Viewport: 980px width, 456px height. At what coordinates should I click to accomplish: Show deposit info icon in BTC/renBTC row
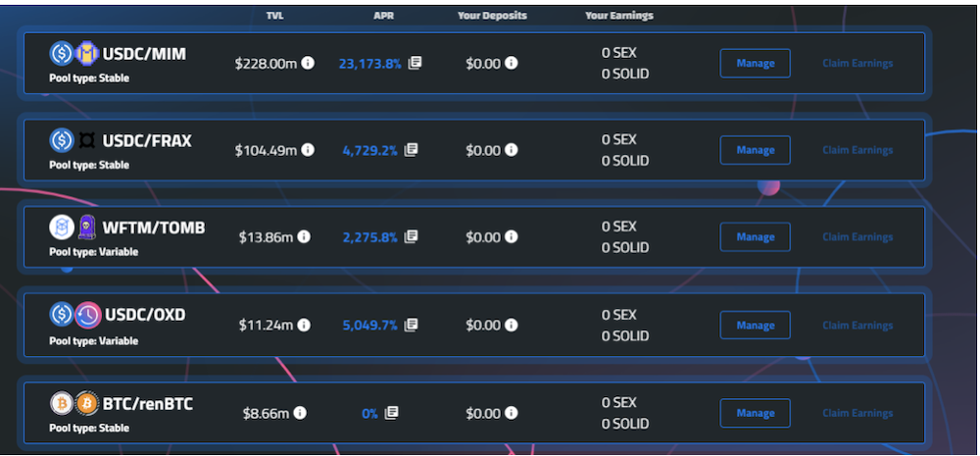pyautogui.click(x=512, y=413)
